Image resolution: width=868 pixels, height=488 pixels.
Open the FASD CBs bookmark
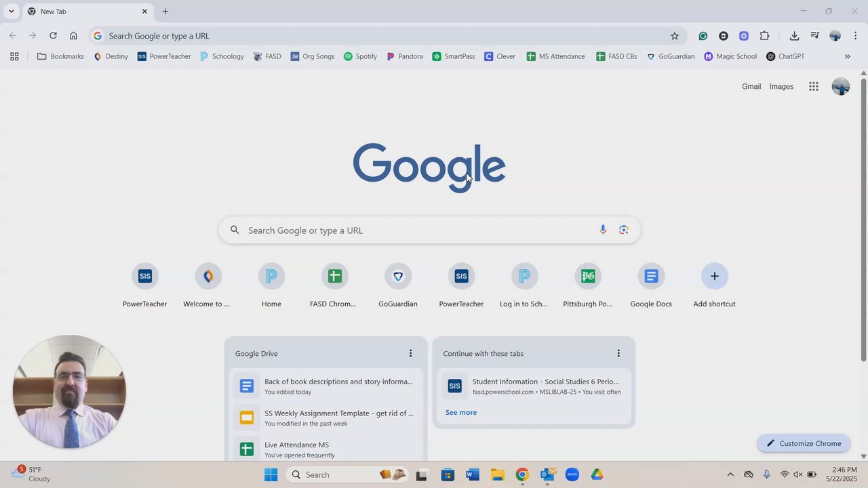[x=616, y=56]
